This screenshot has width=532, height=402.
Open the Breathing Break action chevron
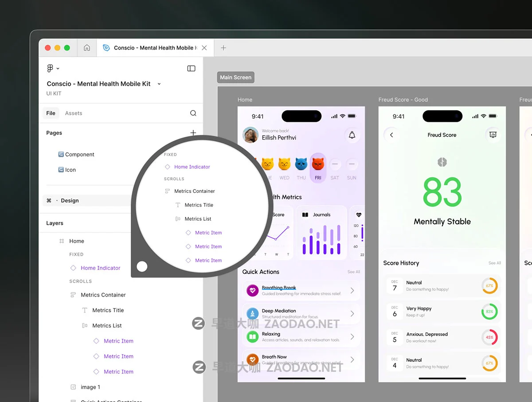coord(352,291)
